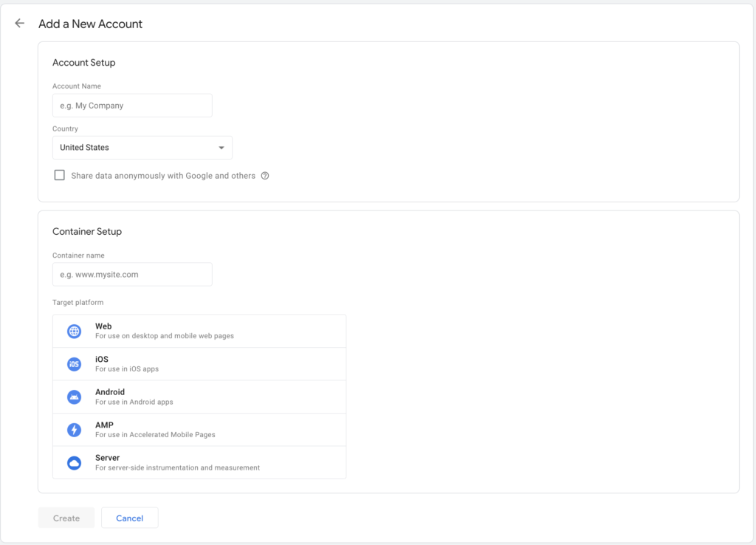Image resolution: width=756 pixels, height=545 pixels.
Task: Enable sharing data anonymously with Google
Action: click(x=59, y=175)
